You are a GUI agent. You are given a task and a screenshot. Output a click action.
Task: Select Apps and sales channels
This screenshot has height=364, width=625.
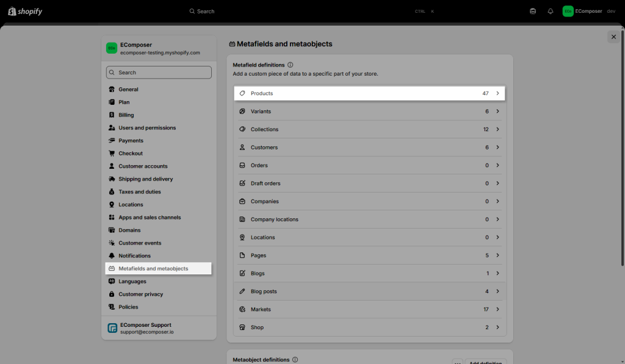pos(158,218)
